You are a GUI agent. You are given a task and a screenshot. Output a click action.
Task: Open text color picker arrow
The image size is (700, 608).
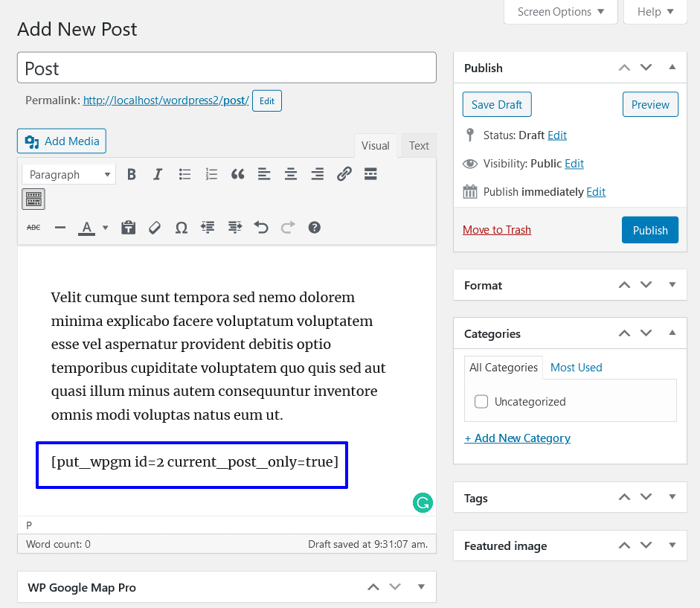pos(105,228)
